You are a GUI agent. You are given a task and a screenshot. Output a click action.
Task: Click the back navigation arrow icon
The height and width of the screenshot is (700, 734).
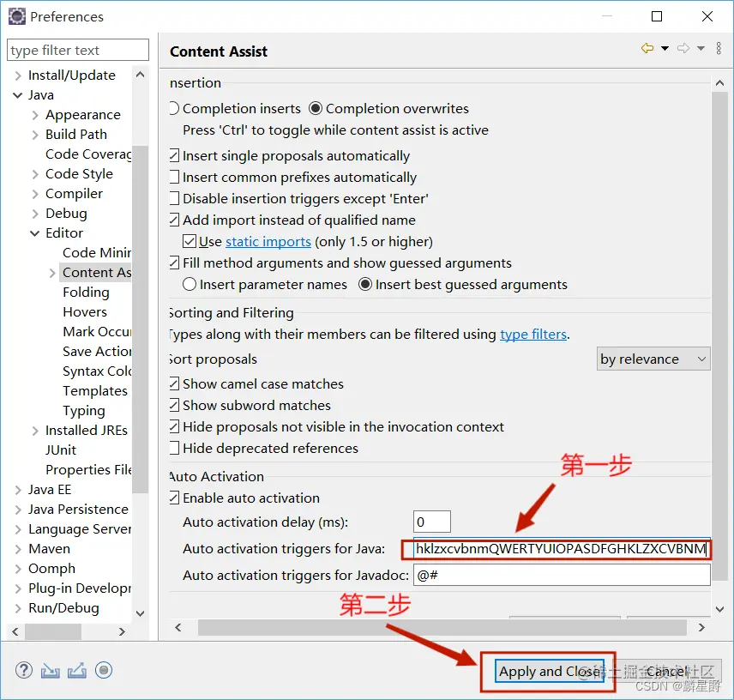(x=647, y=48)
